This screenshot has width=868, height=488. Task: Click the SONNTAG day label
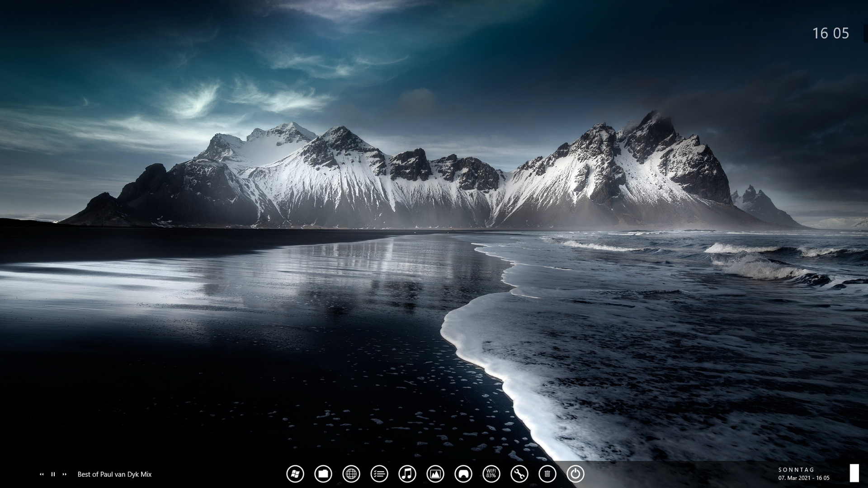coord(796,470)
